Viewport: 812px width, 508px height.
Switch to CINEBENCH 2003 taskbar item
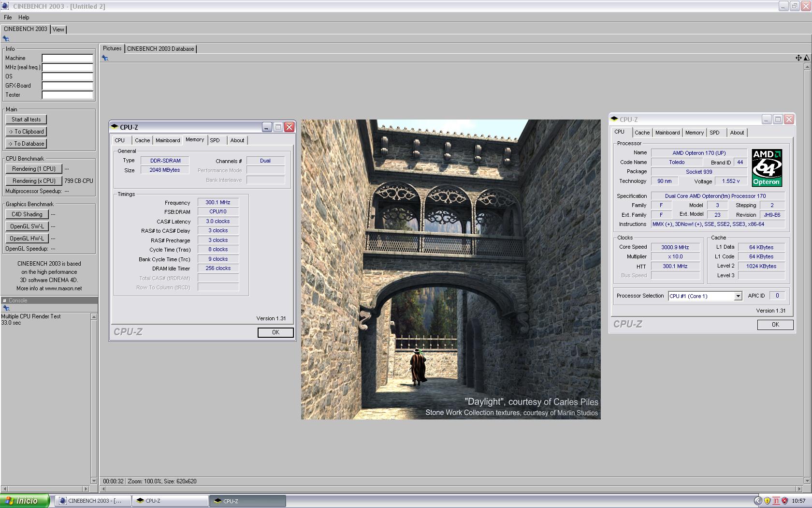[x=92, y=501]
